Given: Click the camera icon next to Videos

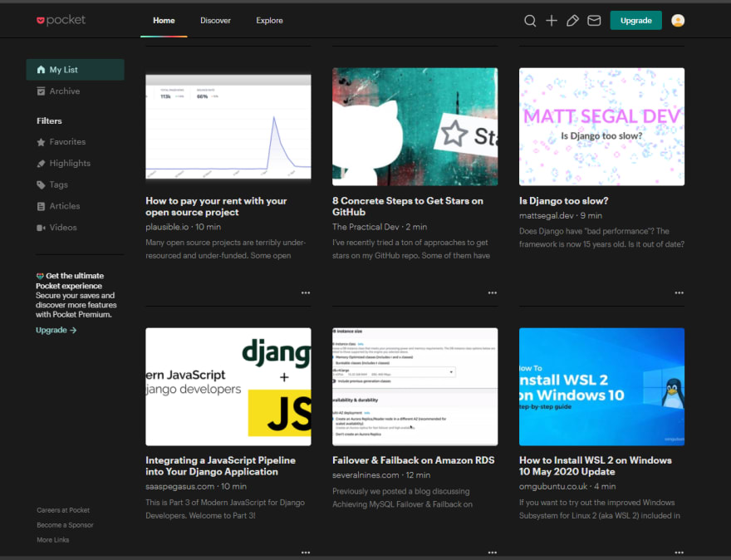Looking at the screenshot, I should pos(41,228).
